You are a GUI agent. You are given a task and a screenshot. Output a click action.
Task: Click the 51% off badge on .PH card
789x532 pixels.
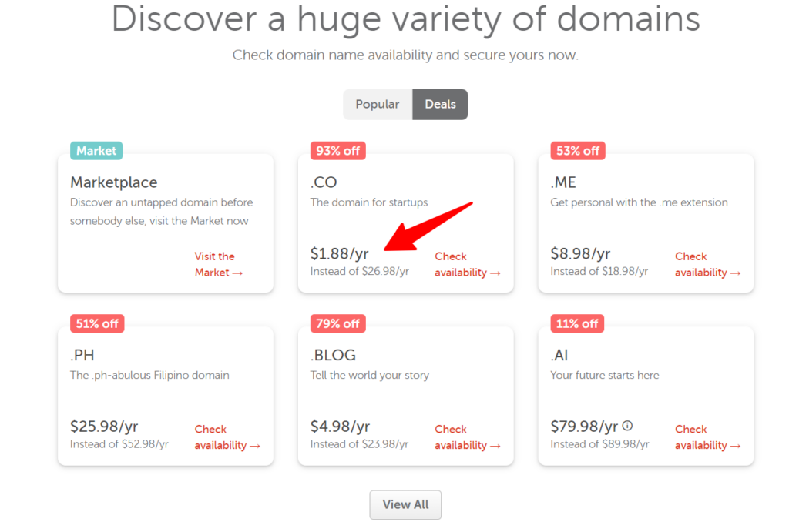tap(96, 323)
